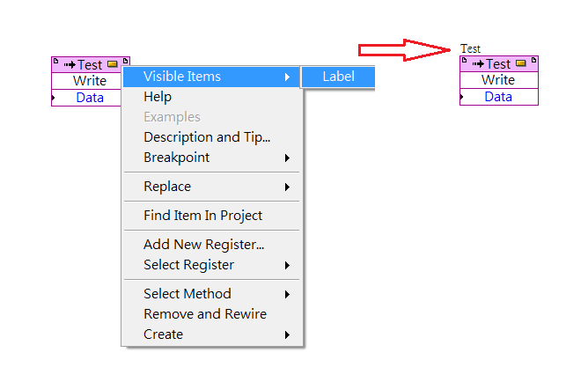Toggle the Label visible item option

coord(338,77)
